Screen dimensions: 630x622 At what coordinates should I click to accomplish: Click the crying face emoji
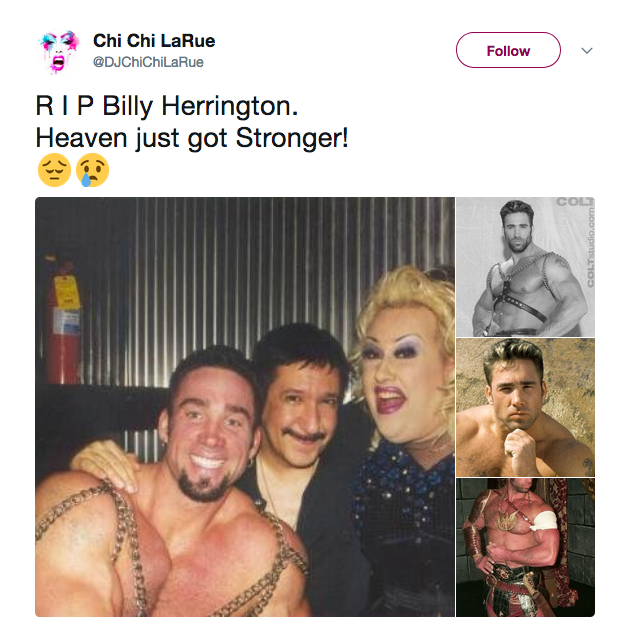click(x=92, y=170)
